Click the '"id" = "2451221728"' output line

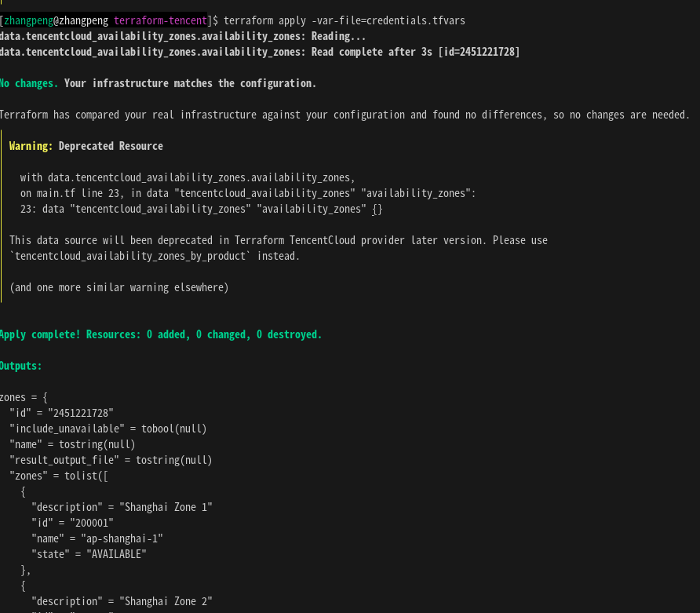[x=62, y=413]
